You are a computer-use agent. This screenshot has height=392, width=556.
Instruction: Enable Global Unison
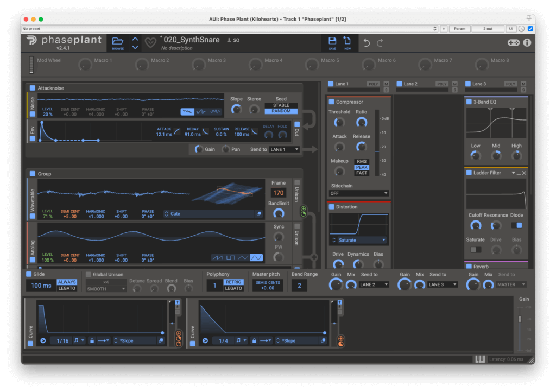click(89, 274)
